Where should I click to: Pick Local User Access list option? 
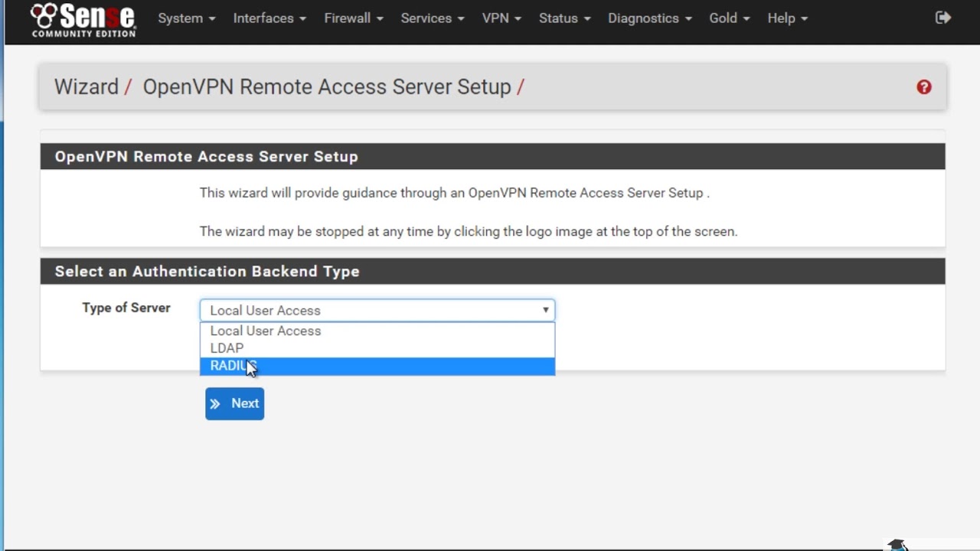[x=377, y=331]
